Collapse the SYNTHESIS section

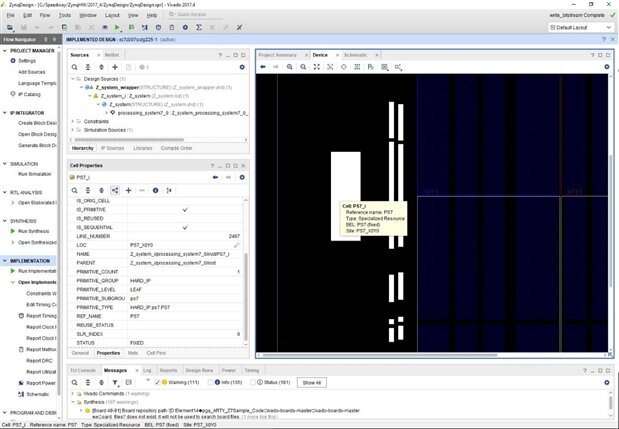point(5,221)
